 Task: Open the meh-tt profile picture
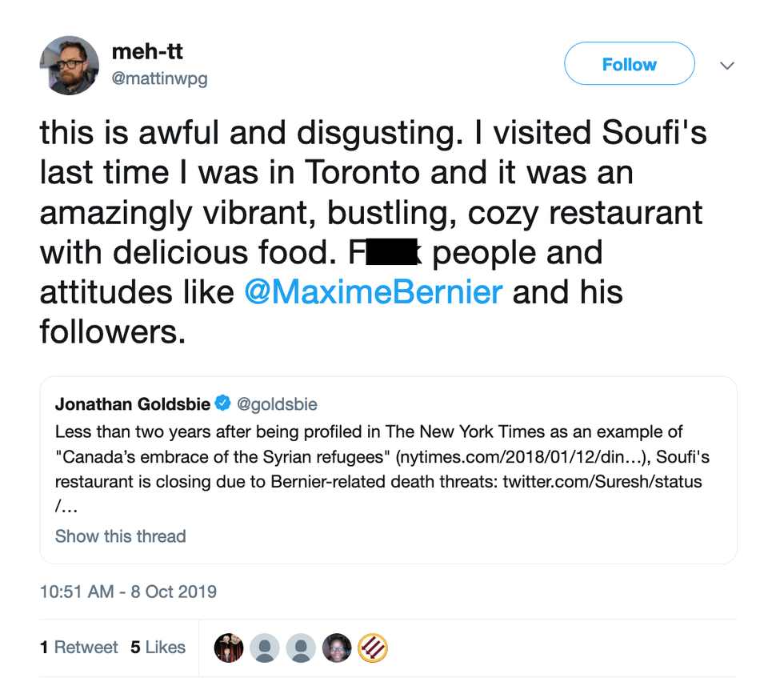click(x=70, y=65)
